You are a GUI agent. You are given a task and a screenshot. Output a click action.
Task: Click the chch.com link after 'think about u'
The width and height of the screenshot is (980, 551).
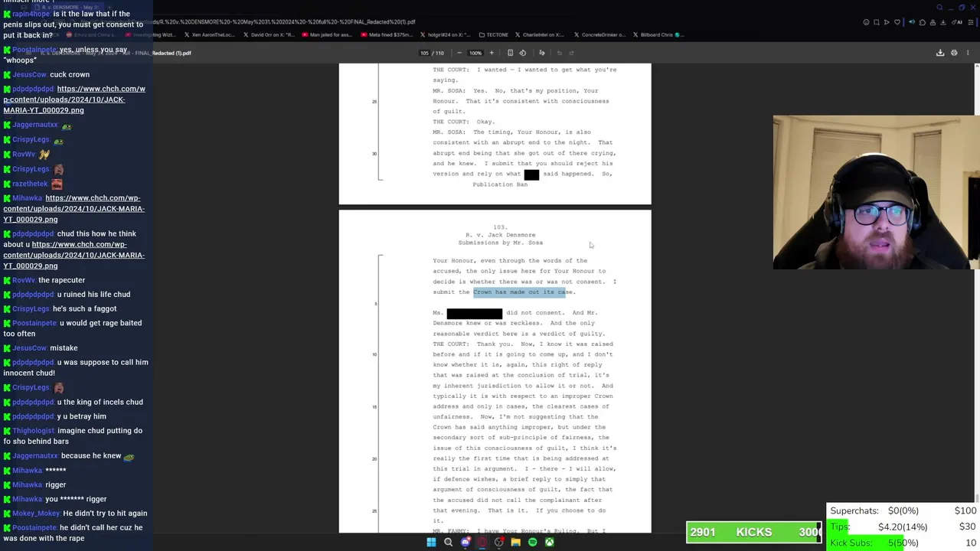[x=73, y=255]
